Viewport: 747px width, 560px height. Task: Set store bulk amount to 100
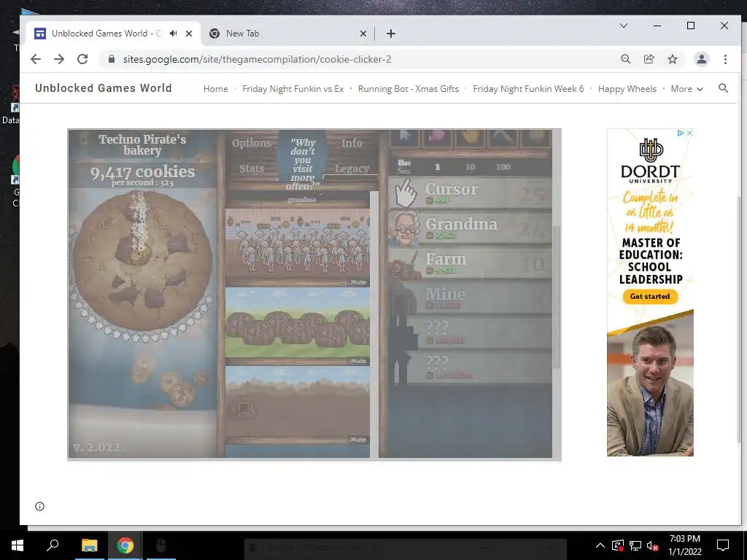pos(503,167)
